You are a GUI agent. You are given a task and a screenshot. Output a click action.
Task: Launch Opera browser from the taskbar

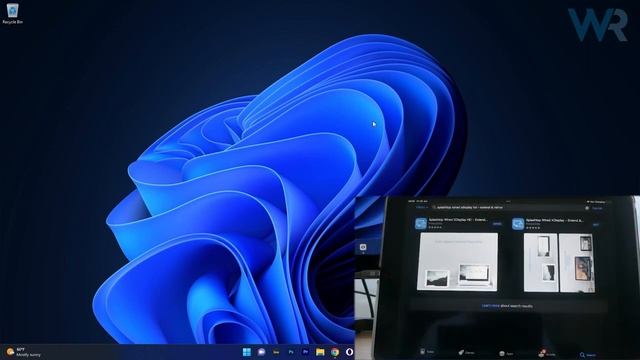click(349, 352)
